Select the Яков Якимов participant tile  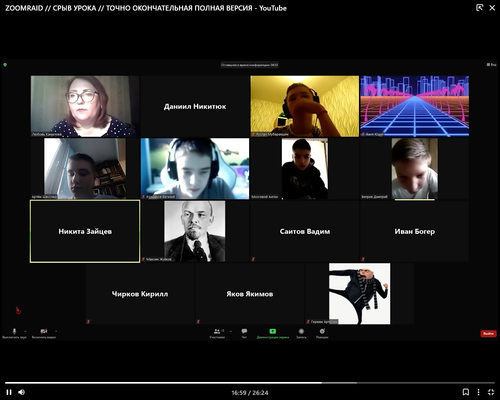250,294
